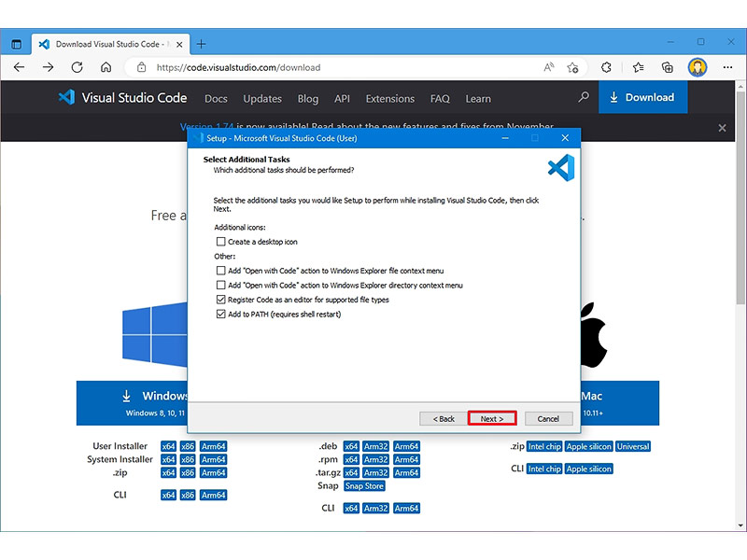The image size is (747, 560).
Task: Open browser Settings and more menu
Action: (x=727, y=67)
